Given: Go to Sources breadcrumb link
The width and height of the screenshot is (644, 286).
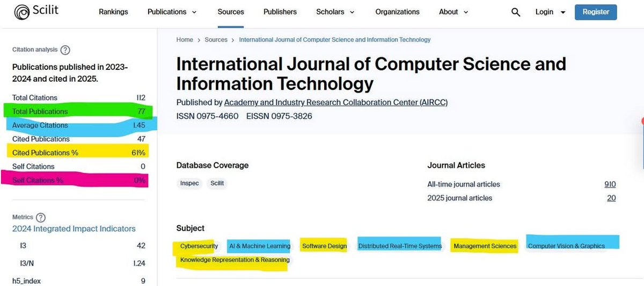Looking at the screenshot, I should click(216, 40).
